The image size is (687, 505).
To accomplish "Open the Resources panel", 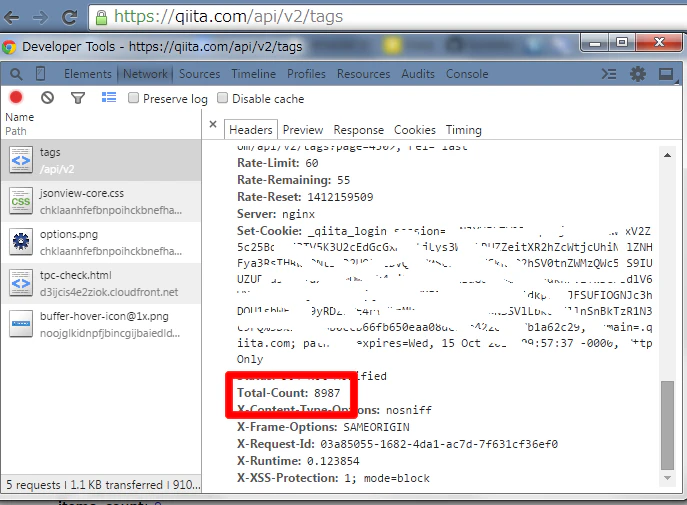I will point(363,74).
